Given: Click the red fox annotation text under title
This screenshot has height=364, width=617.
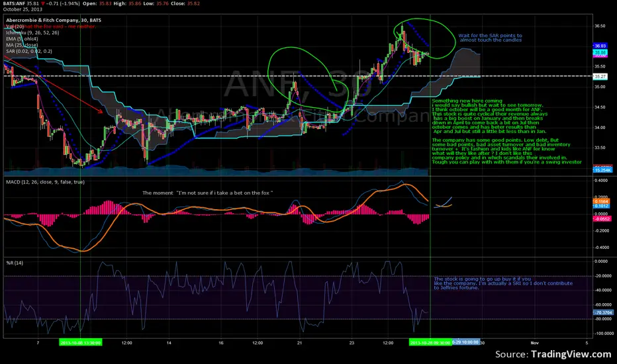Looking at the screenshot, I should pos(59,26).
